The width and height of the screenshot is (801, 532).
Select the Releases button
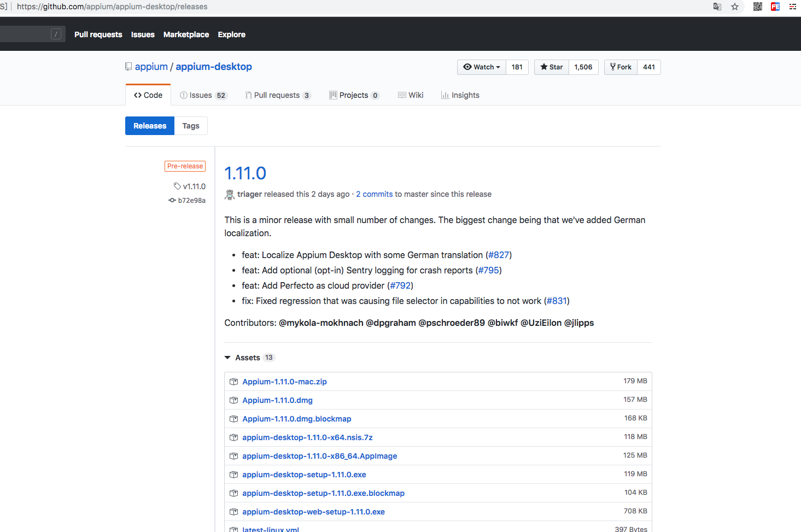click(150, 126)
